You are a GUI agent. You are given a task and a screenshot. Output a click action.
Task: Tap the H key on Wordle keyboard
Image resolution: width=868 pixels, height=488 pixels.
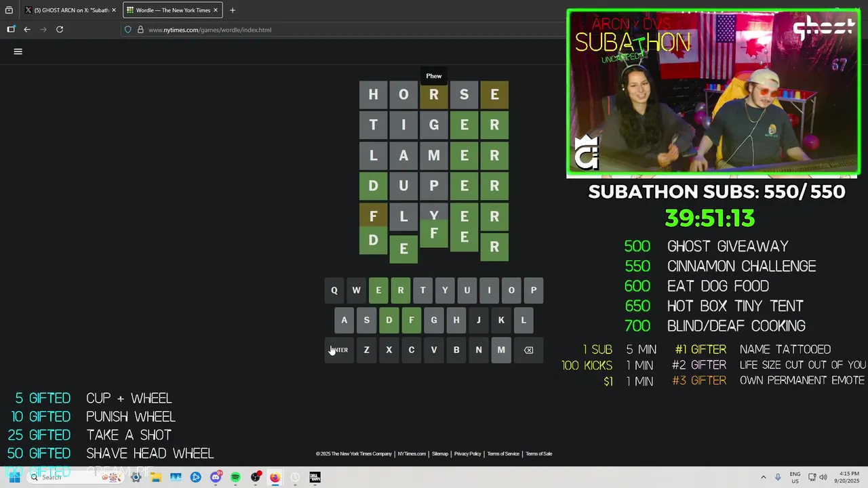coord(456,320)
